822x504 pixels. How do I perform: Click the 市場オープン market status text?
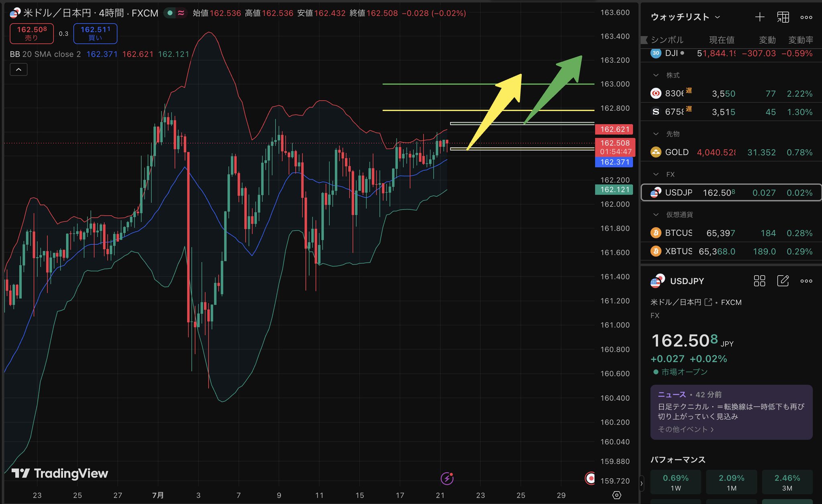pyautogui.click(x=684, y=372)
